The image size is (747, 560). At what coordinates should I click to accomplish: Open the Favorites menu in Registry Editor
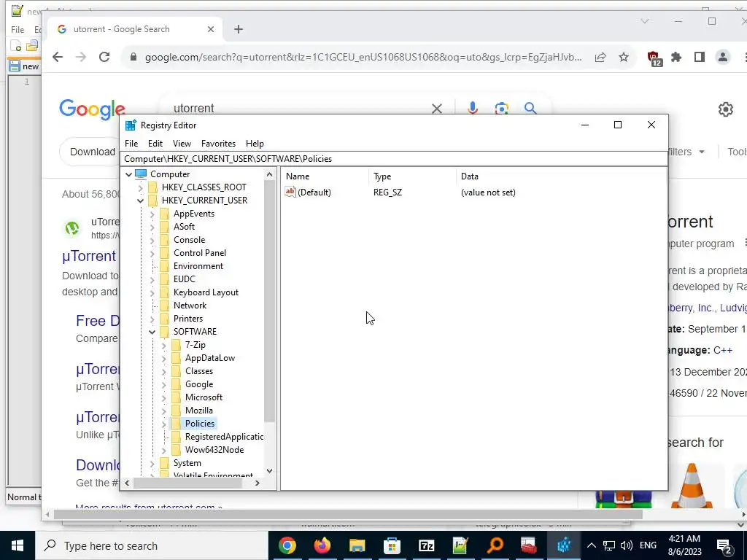(218, 144)
